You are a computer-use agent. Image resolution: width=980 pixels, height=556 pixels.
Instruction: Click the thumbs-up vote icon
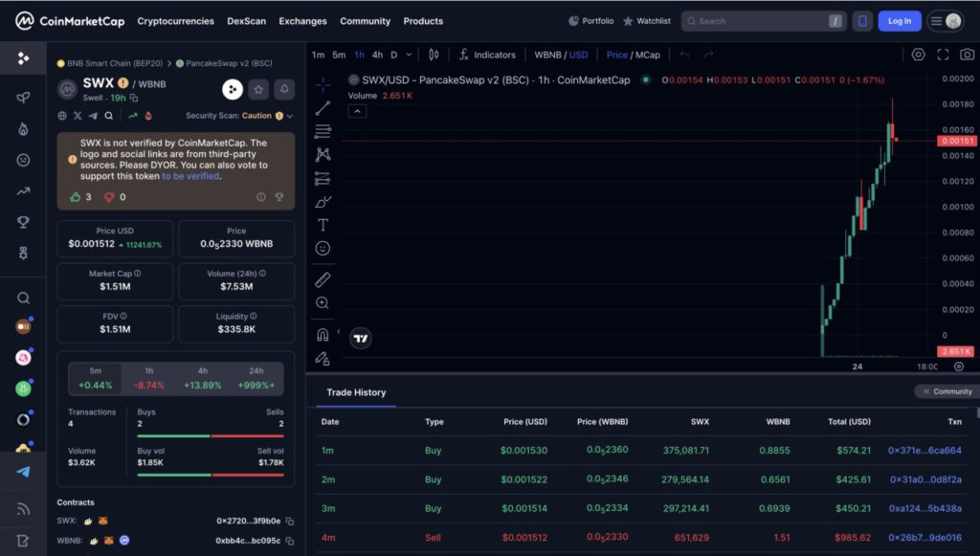[x=76, y=197]
